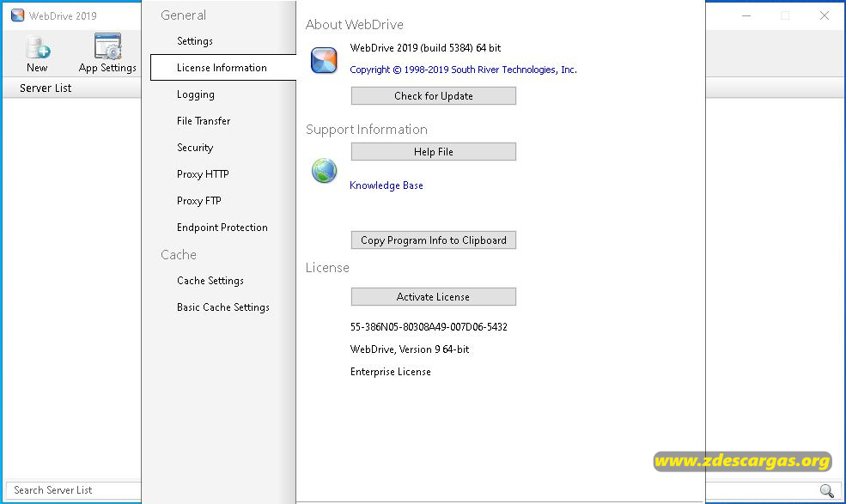Click the South River Technologies copyright link
The height and width of the screenshot is (504, 846).
[464, 70]
